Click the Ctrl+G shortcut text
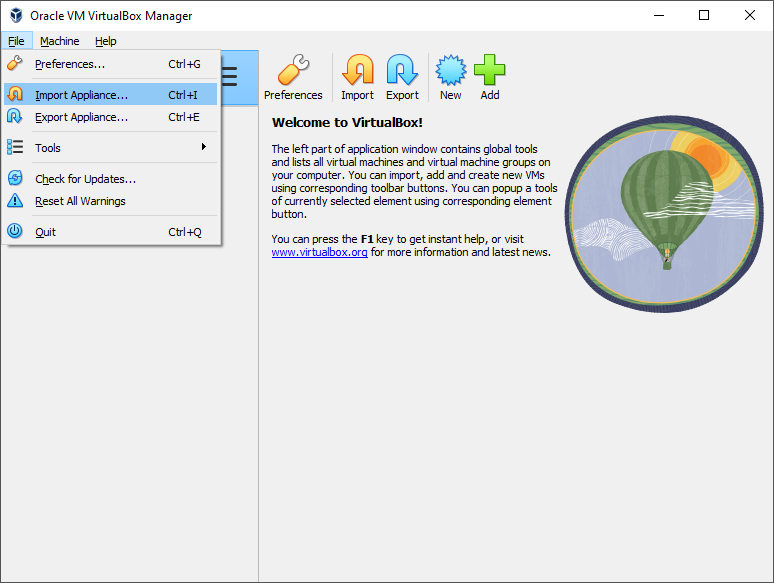Image resolution: width=774 pixels, height=583 pixels. click(184, 64)
